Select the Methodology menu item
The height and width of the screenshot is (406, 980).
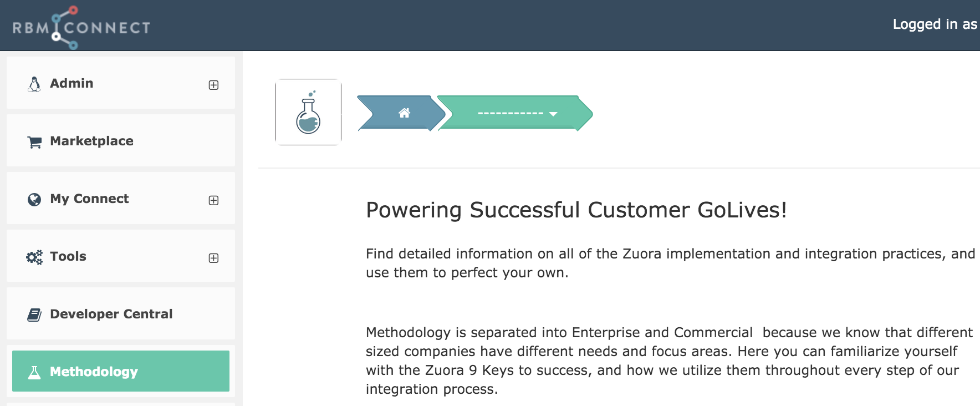point(121,371)
